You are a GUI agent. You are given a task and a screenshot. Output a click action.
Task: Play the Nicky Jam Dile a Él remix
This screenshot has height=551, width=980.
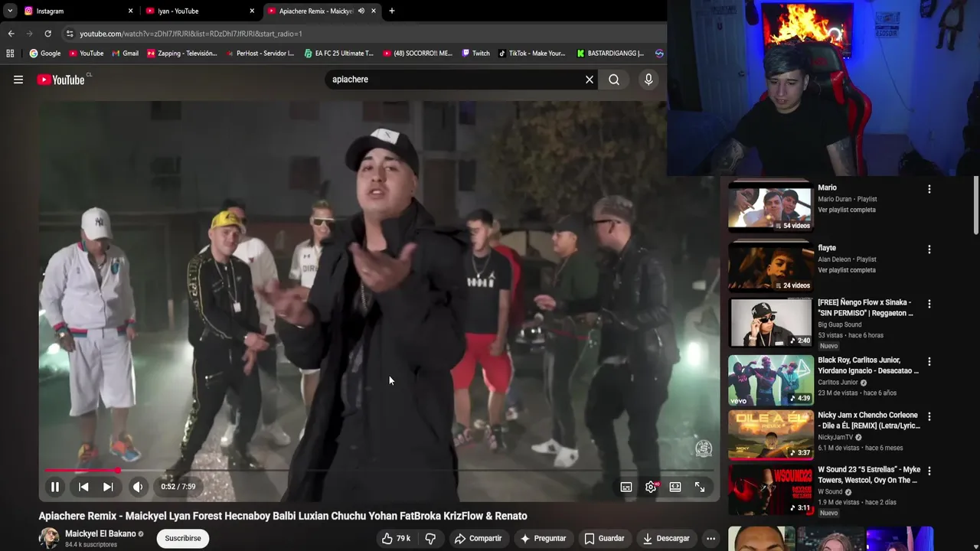pos(770,434)
